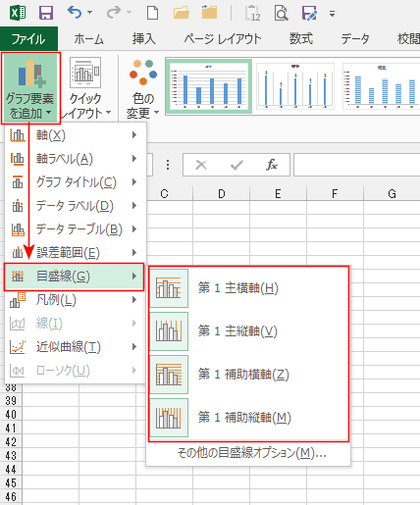Click the new blank document icon
The width and height of the screenshot is (420, 505).
point(152,13)
